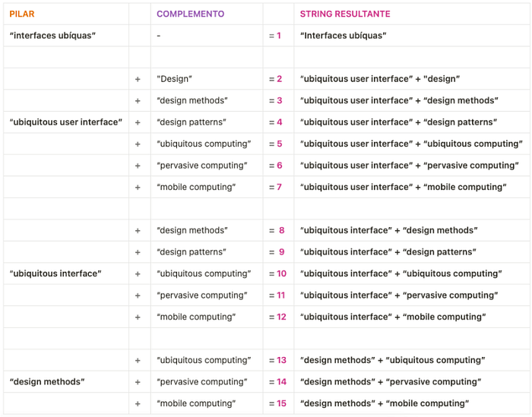The height and width of the screenshot is (417, 532).
Task: Select the "pervasive computing" complement in row 6
Action: click(x=202, y=166)
